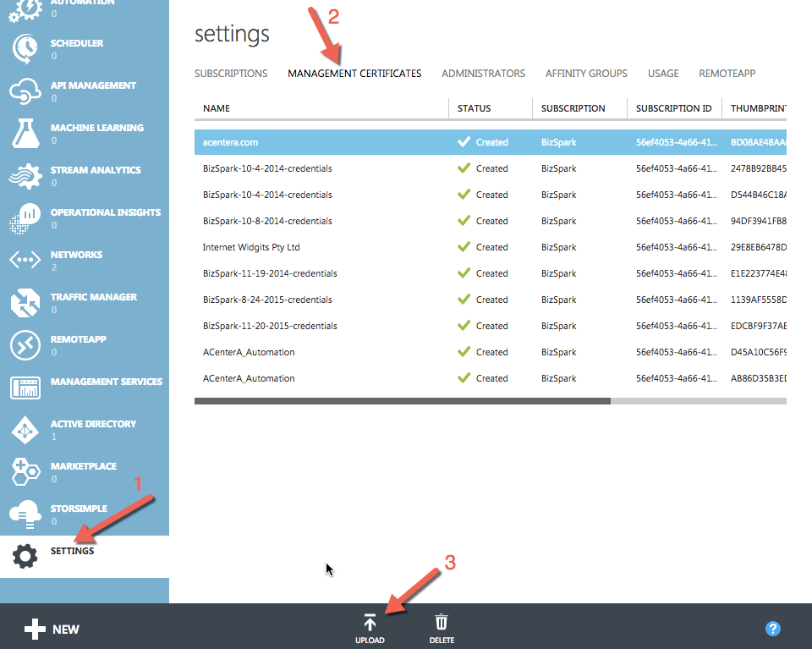This screenshot has width=812, height=649.
Task: Switch to the Subscriptions tab
Action: tap(230, 74)
